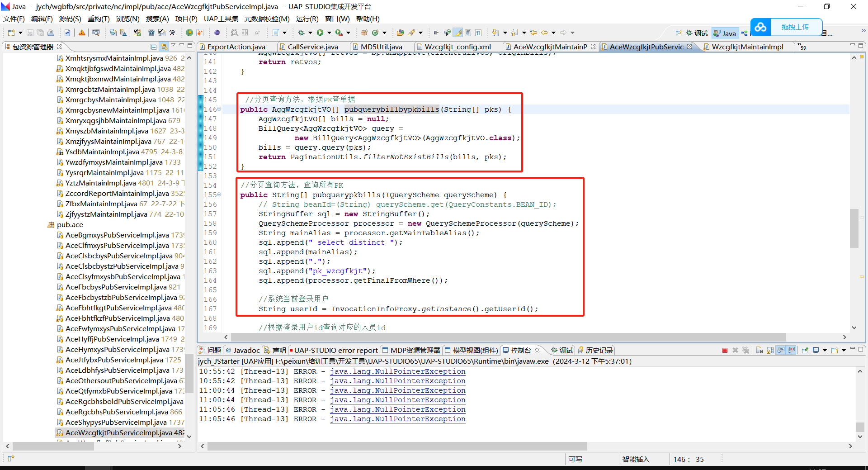
Task: Collapse all in package explorer
Action: tap(154, 47)
